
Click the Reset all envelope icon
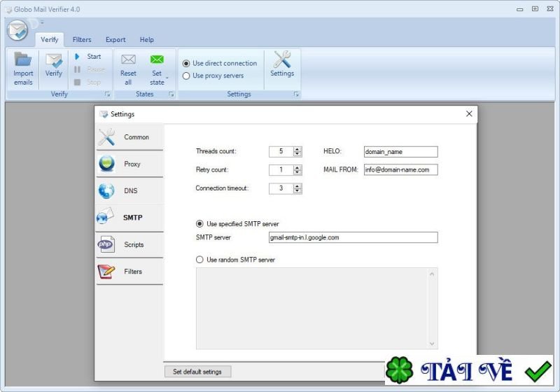pyautogui.click(x=128, y=59)
